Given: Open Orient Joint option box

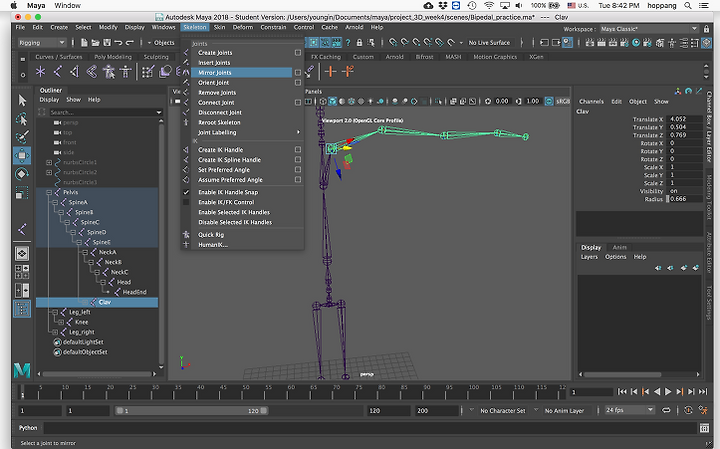Looking at the screenshot, I should [x=298, y=83].
